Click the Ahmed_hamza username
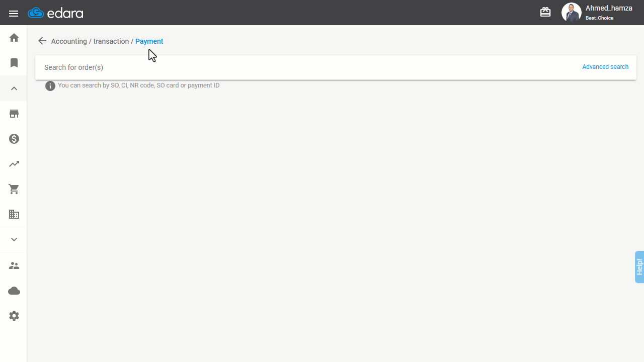This screenshot has height=362, width=644. (x=609, y=8)
